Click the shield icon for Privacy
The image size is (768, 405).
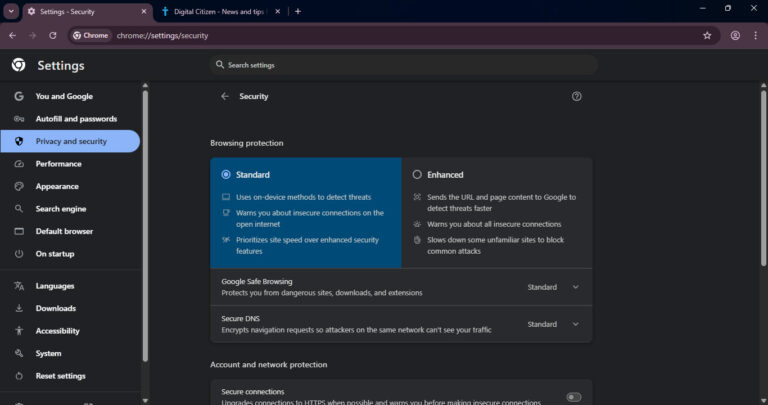19,141
